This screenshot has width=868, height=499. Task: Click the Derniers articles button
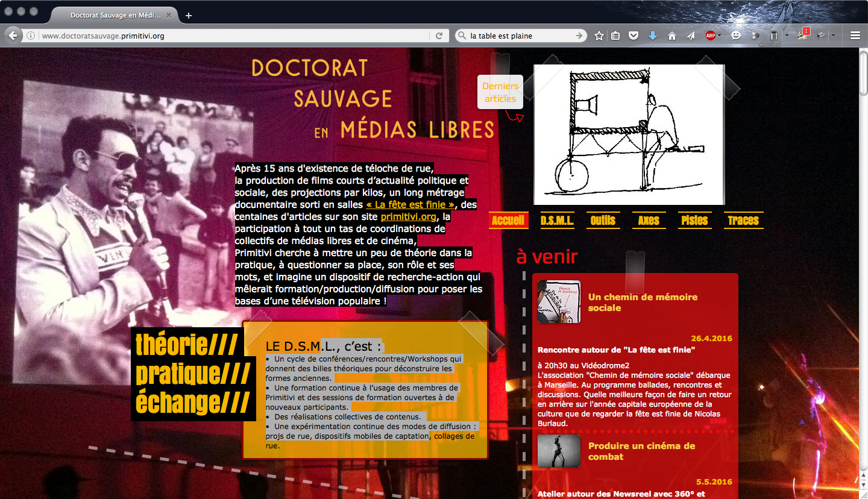pos(500,92)
